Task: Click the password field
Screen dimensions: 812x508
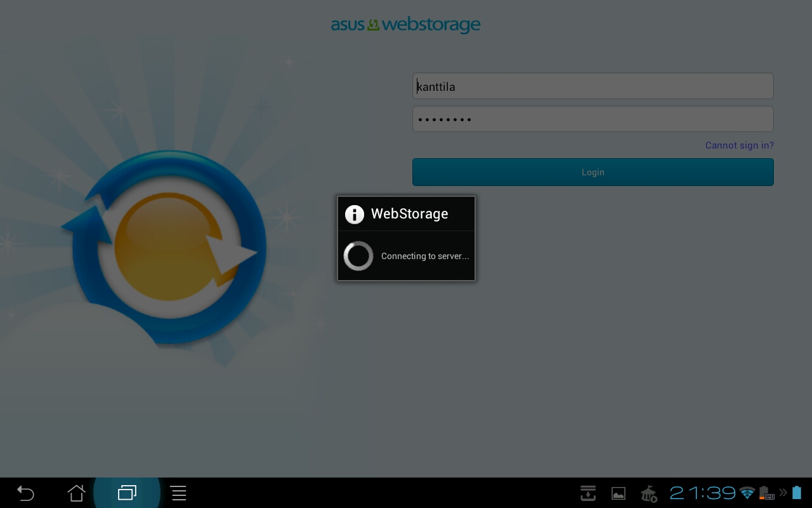Action: coord(593,119)
